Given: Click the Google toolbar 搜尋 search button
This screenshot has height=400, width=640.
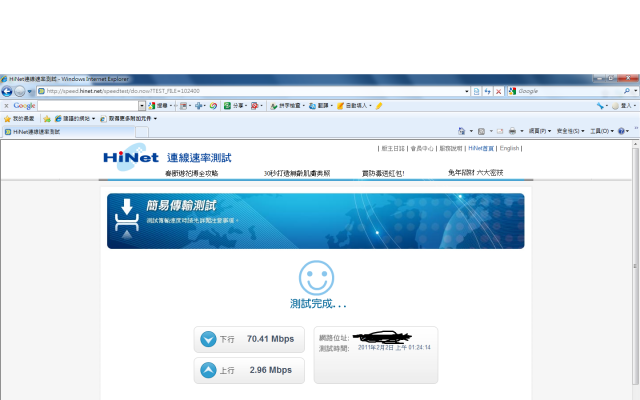Looking at the screenshot, I should pos(160,106).
